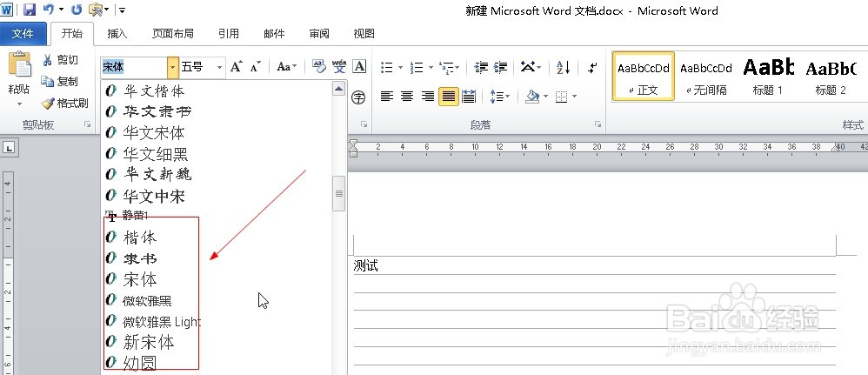Collapse the font name dropdown arrow
Screen dimensions: 868x375
tap(173, 68)
